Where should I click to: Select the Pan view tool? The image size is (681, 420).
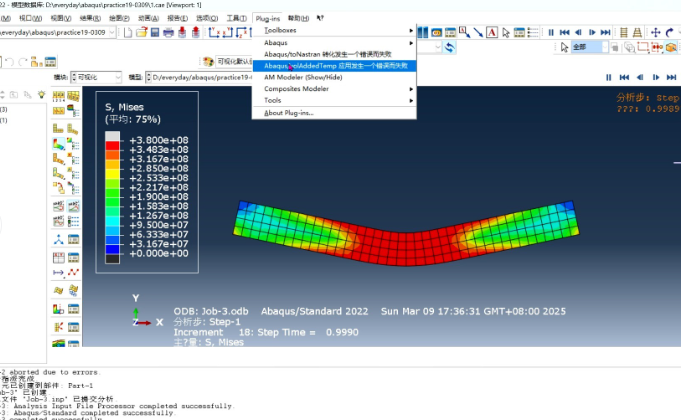pyautogui.click(x=654, y=32)
